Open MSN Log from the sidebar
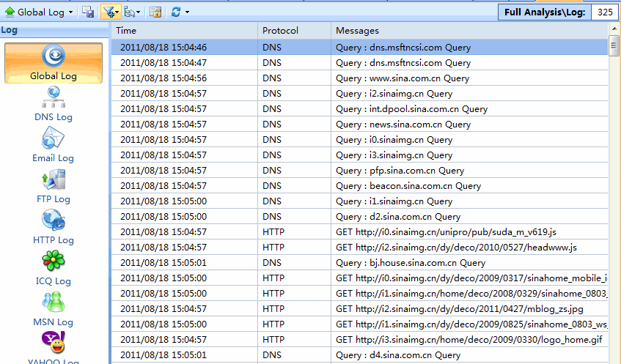The width and height of the screenshot is (621, 364). point(54,309)
